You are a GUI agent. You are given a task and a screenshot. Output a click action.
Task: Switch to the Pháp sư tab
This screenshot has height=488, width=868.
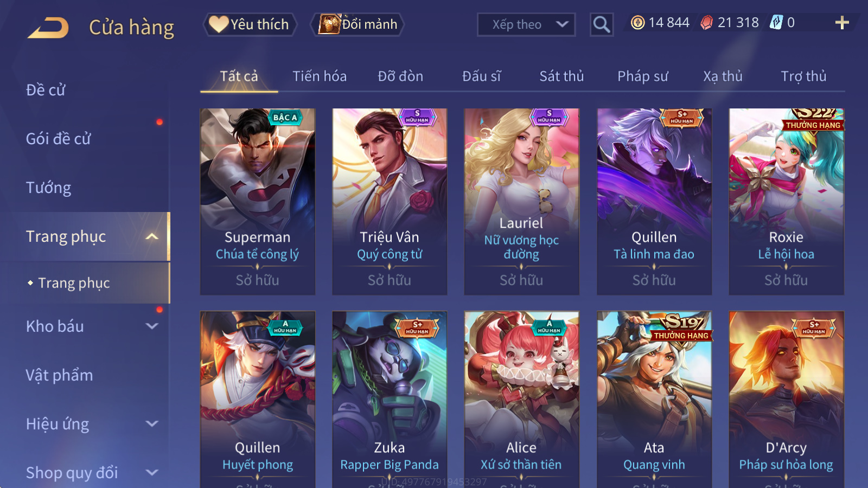(642, 76)
